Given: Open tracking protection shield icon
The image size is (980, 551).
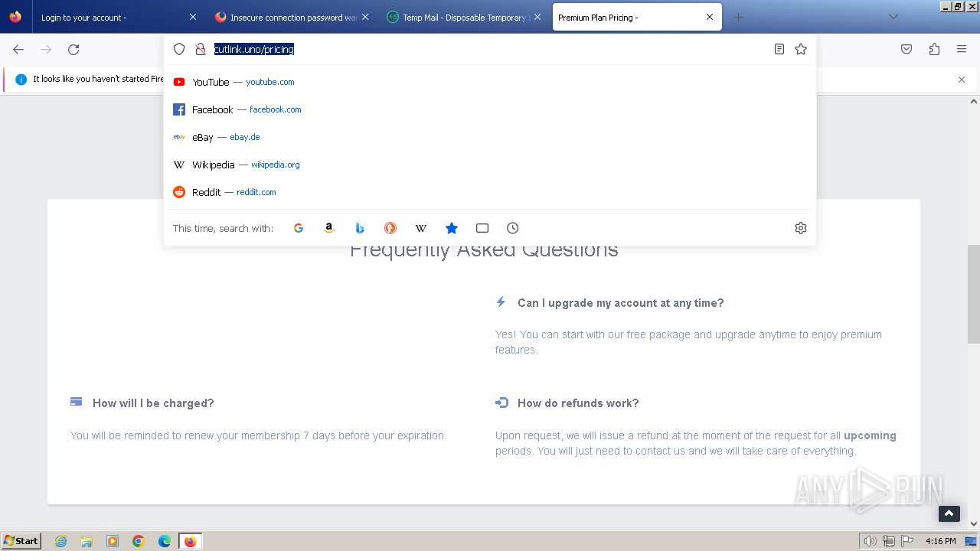Looking at the screenshot, I should (179, 49).
